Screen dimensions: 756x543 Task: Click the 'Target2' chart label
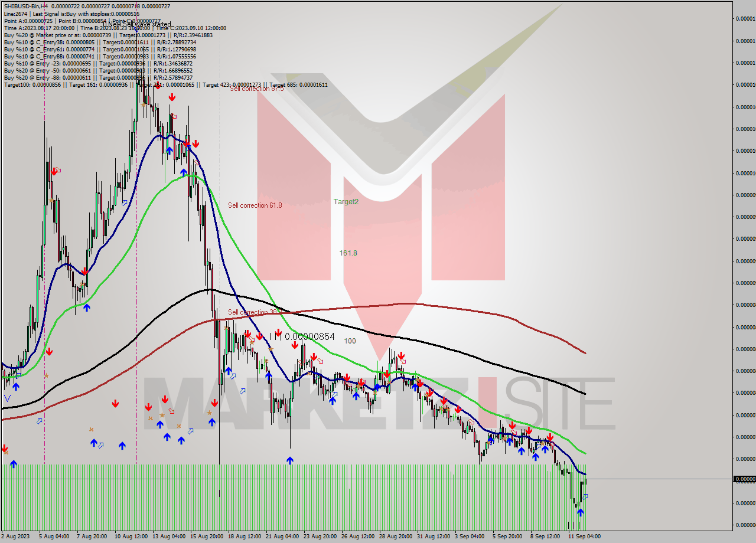tap(346, 201)
